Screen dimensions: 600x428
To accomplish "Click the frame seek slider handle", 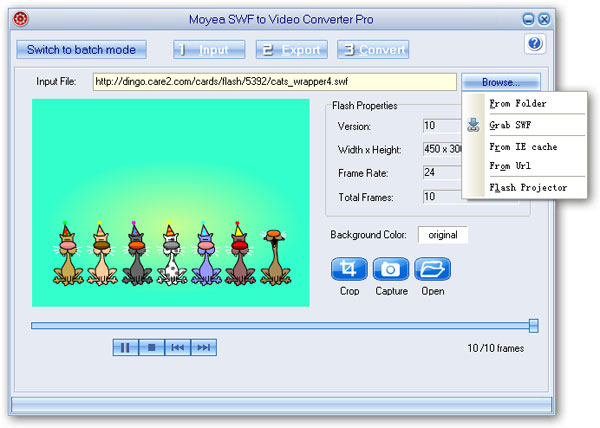I will pyautogui.click(x=533, y=326).
